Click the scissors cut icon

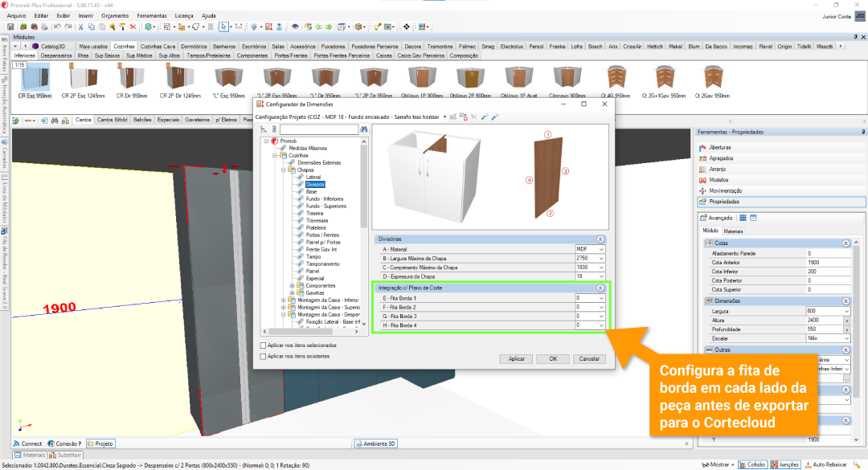(x=80, y=27)
